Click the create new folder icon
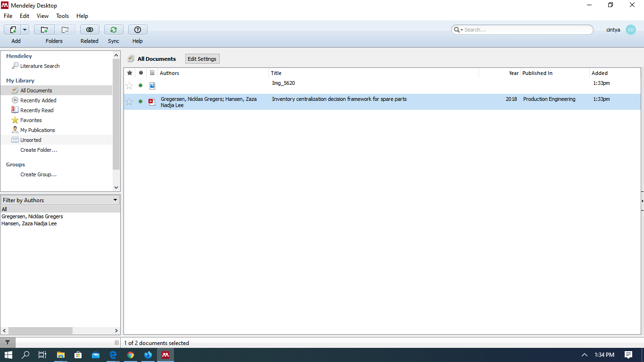644x362 pixels. 44,30
